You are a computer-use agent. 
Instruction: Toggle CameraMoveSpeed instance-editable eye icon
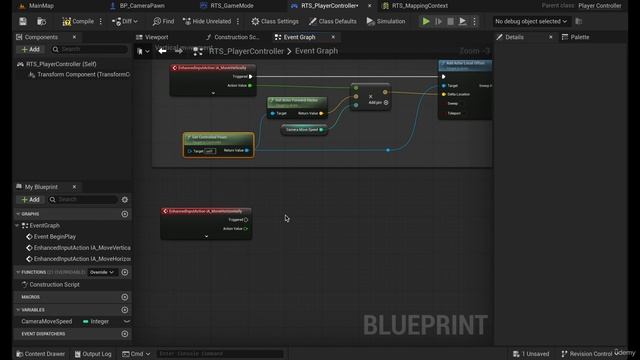(127, 322)
